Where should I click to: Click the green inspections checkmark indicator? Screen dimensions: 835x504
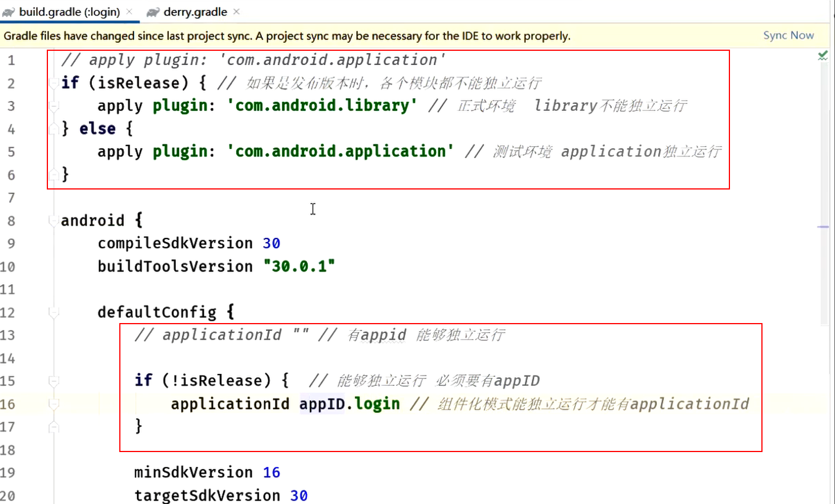[x=822, y=55]
